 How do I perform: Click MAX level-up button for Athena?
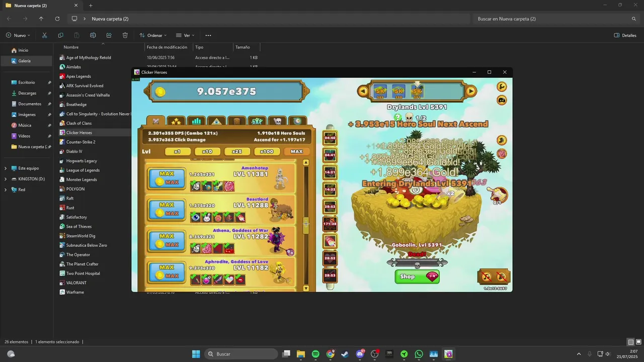coord(167,241)
